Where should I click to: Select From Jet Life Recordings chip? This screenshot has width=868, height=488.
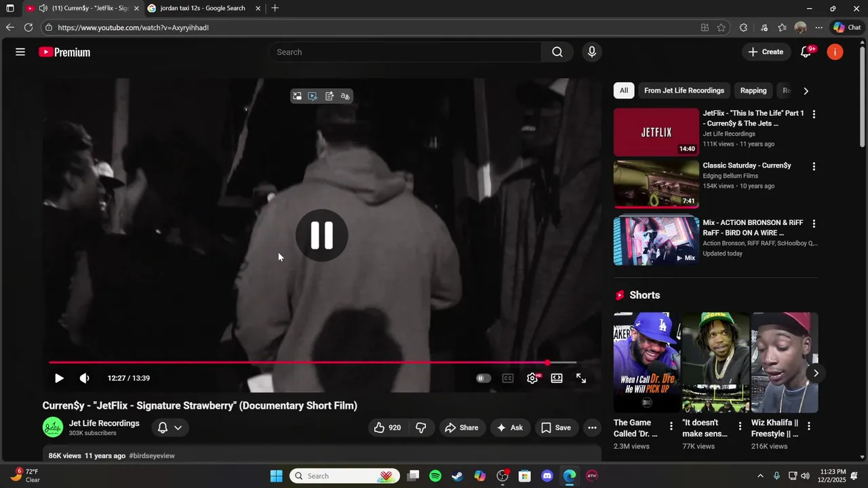[684, 90]
